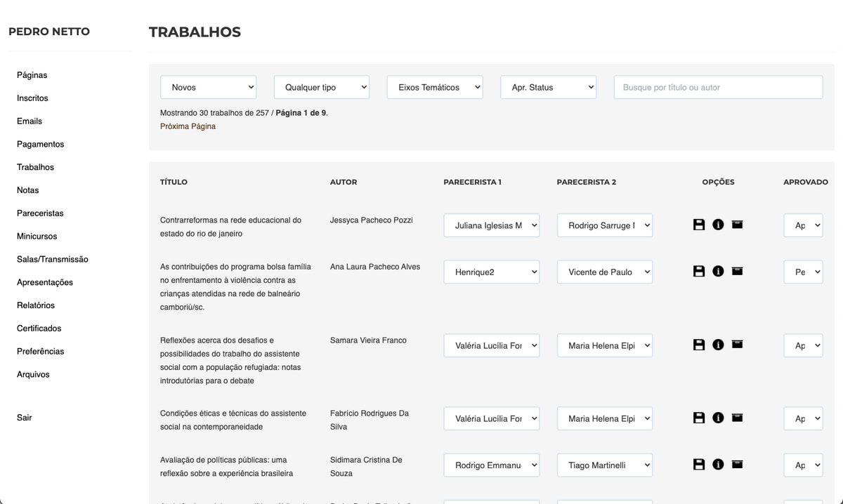
Task: Click archive icon for Ana Laura Pacheco Alves row
Action: click(737, 271)
